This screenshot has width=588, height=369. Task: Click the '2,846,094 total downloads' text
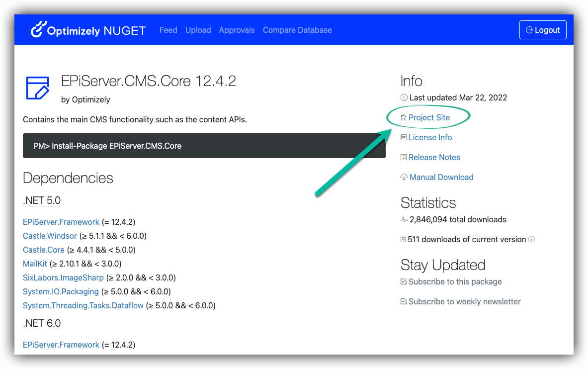[458, 220]
